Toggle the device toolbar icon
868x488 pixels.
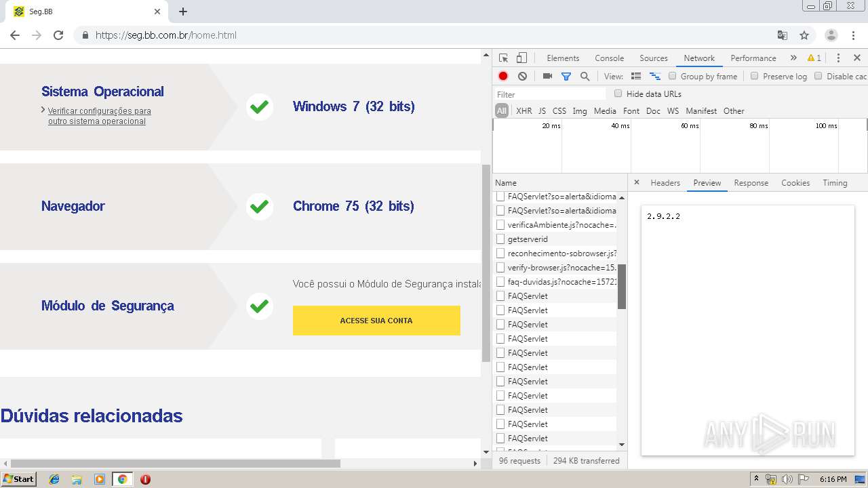521,58
